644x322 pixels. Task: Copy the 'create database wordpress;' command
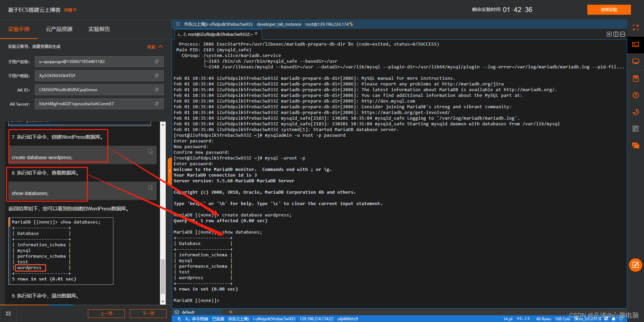(x=150, y=151)
